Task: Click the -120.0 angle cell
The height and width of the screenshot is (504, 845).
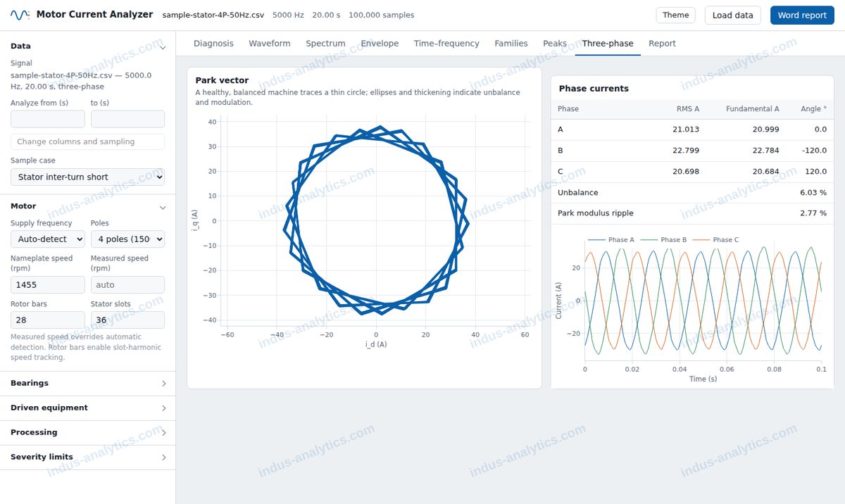Action: [814, 151]
